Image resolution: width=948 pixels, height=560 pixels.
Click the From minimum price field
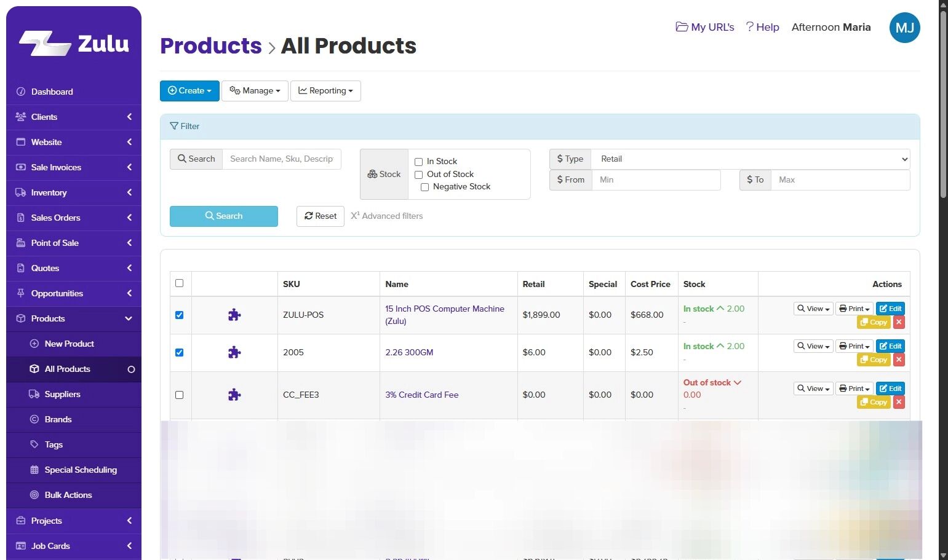656,180
